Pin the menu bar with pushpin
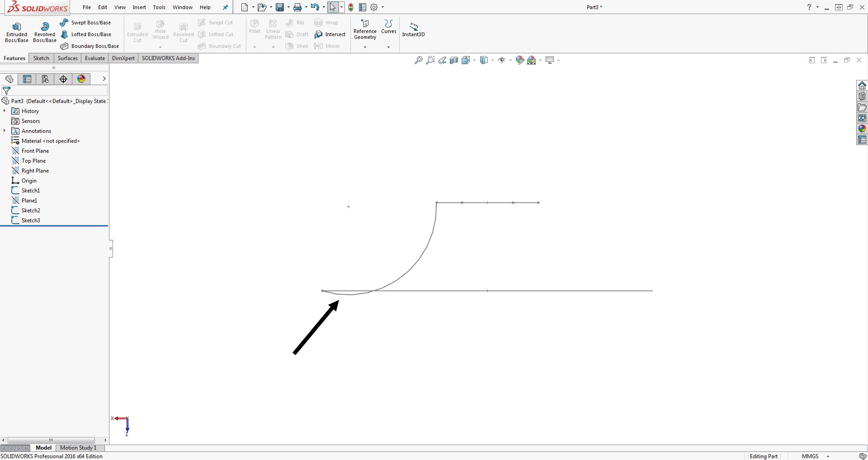The width and height of the screenshot is (868, 460). [x=226, y=7]
